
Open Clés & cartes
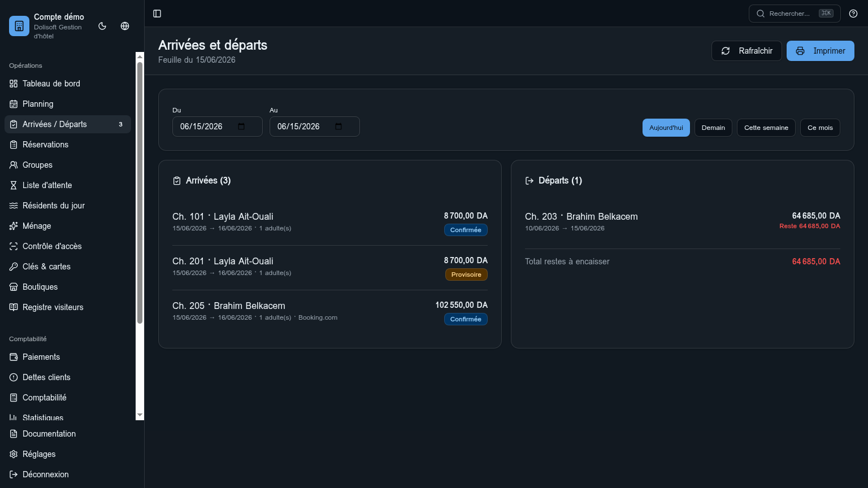(x=68, y=267)
